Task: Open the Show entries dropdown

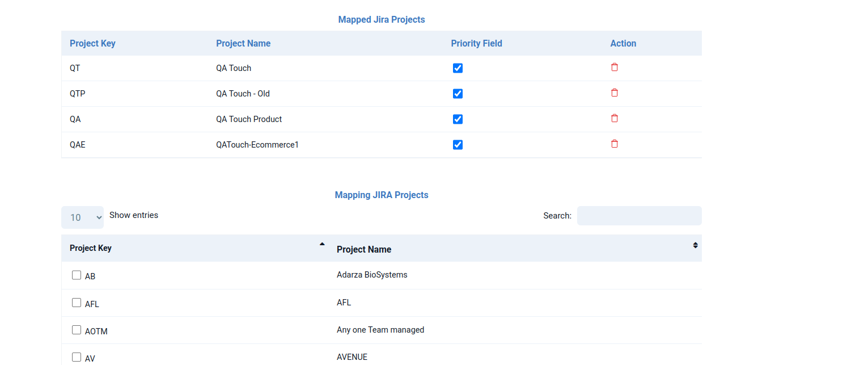Action: pos(82,217)
